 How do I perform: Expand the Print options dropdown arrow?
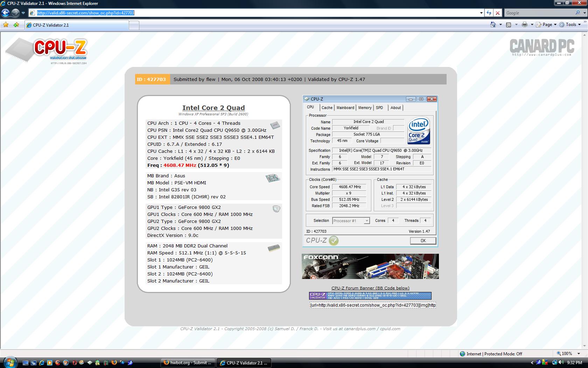(x=532, y=25)
